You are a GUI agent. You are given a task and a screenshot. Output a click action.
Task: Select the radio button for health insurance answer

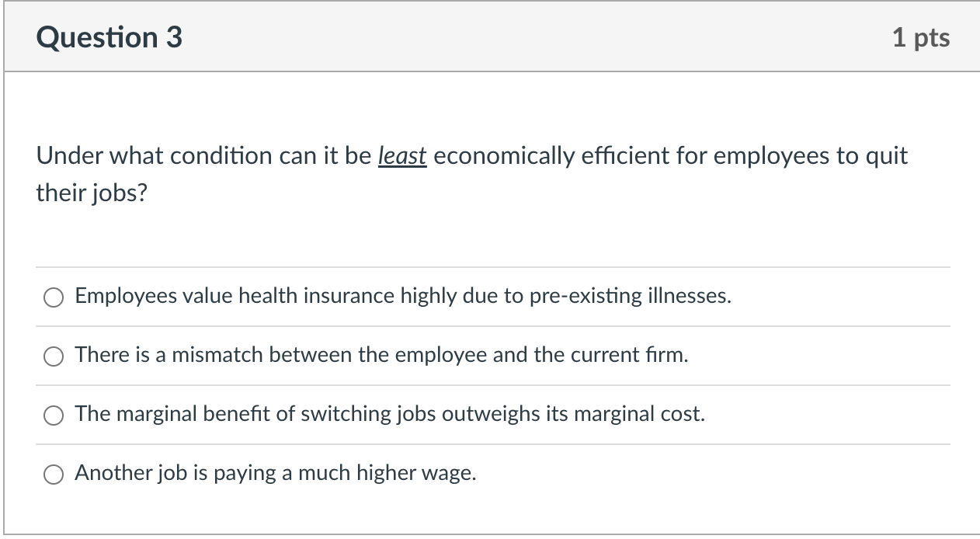(54, 297)
